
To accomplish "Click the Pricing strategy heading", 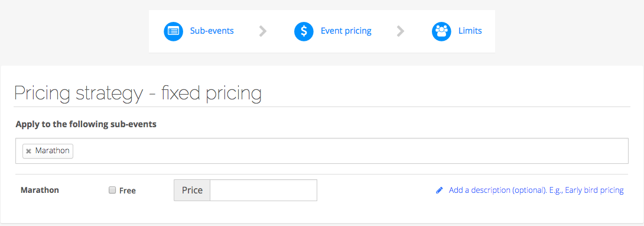I will coord(138,93).
